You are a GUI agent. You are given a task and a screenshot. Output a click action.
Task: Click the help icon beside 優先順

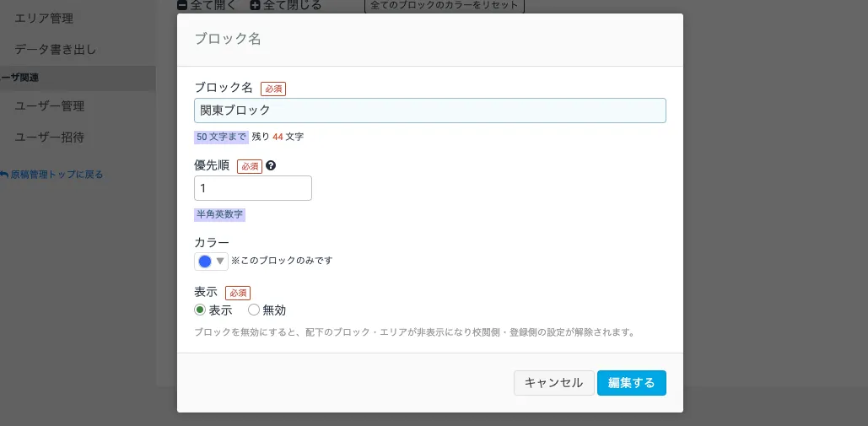click(271, 166)
